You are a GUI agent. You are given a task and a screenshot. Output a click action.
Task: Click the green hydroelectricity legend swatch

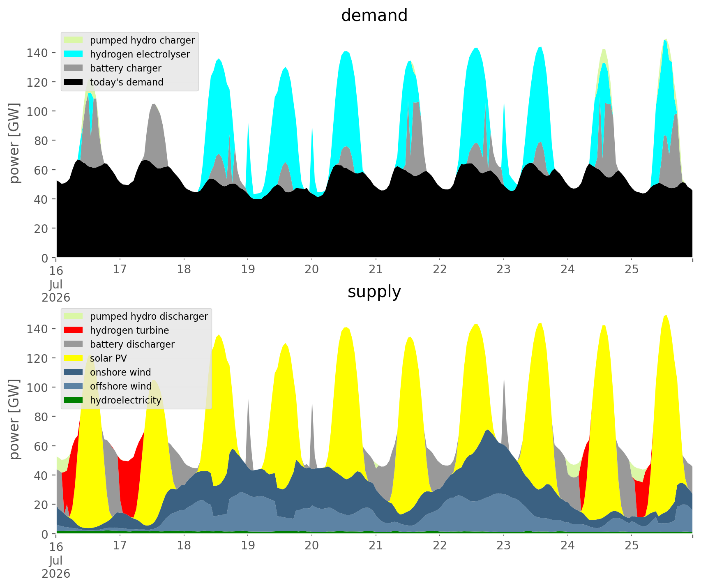pyautogui.click(x=74, y=400)
